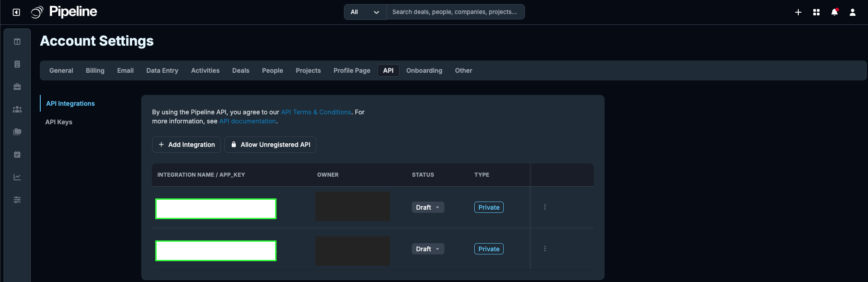Click the Pipeline logo
Viewport: 868px width, 282px height.
64,12
